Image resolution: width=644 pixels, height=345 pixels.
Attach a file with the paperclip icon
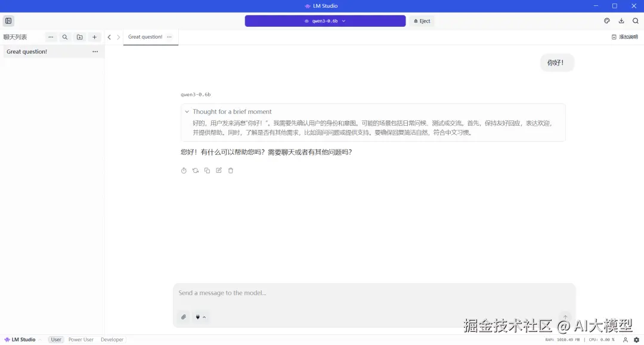tap(184, 317)
